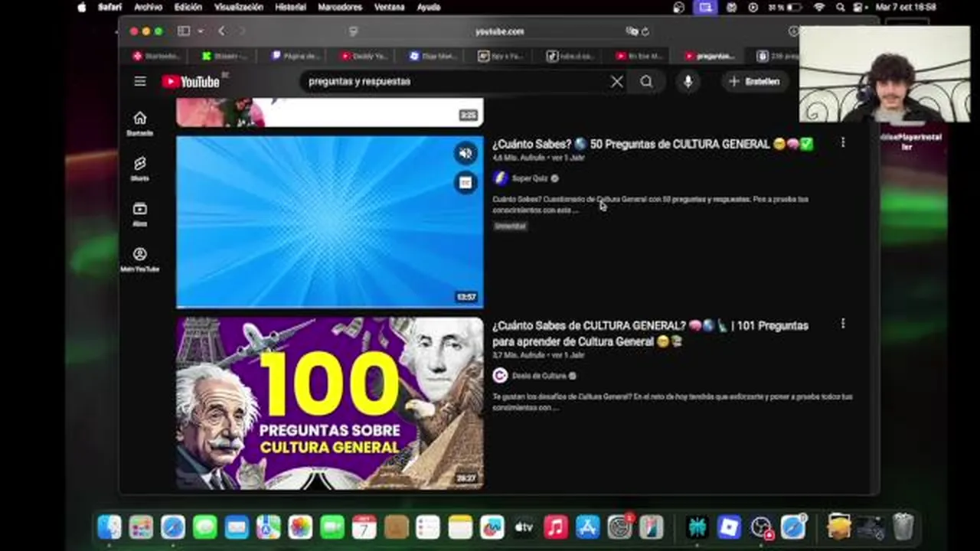
Task: Open Finder from the Dock
Action: point(109,527)
